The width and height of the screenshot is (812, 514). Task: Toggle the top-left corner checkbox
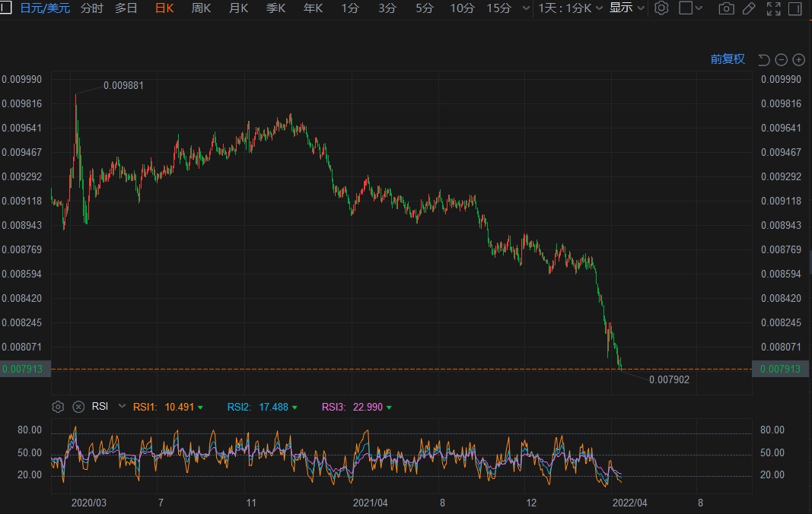(5, 8)
